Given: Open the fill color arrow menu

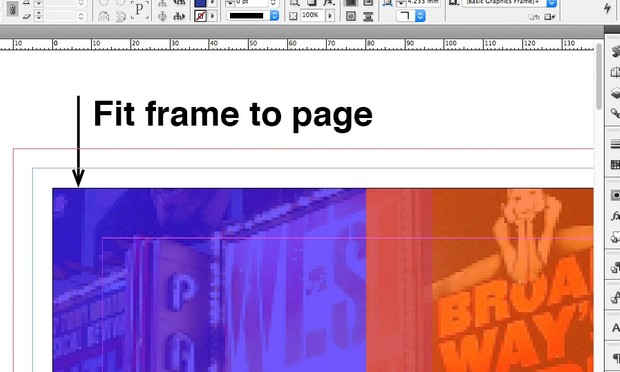Looking at the screenshot, I should (x=213, y=3).
